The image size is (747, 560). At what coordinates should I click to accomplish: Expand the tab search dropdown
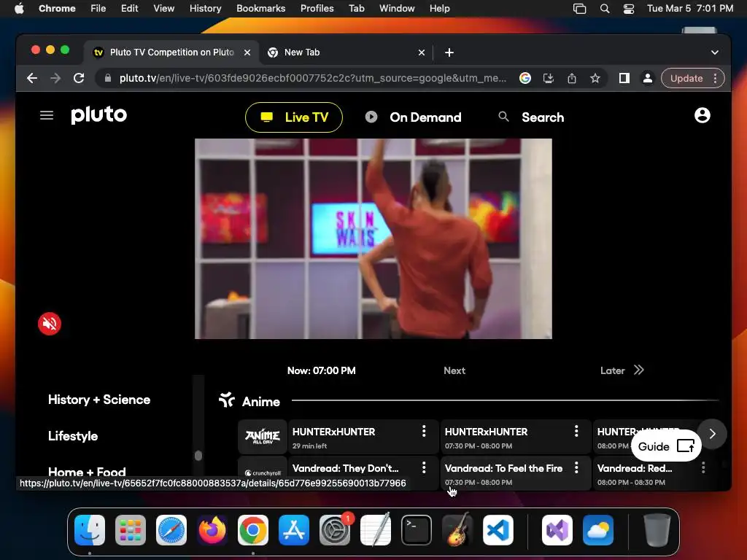tap(715, 52)
